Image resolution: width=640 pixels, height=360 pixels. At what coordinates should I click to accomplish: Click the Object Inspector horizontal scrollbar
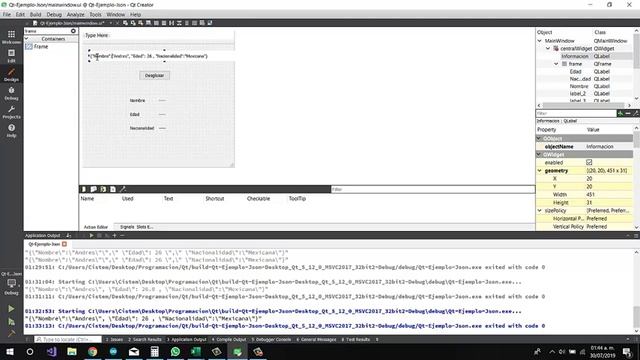(584, 106)
